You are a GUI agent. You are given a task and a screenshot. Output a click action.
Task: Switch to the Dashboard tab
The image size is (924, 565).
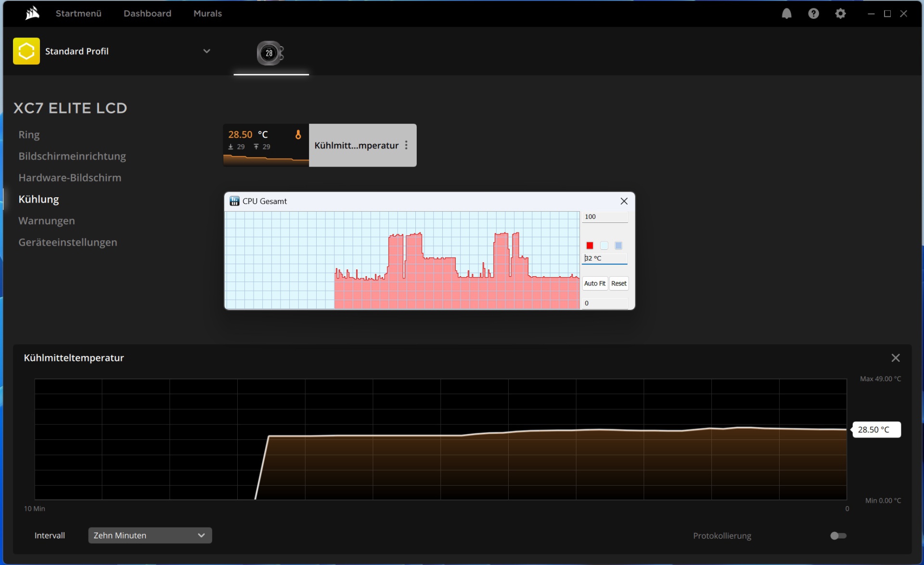[x=147, y=13]
